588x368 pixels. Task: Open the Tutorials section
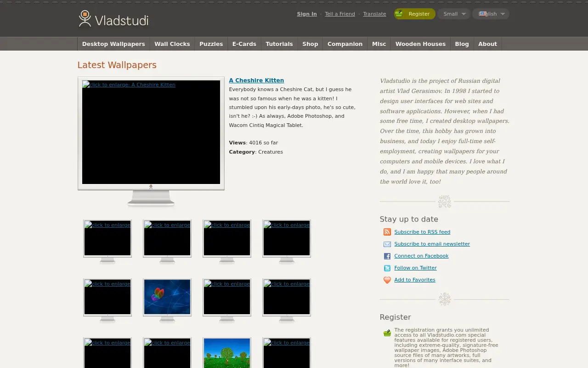coord(279,44)
